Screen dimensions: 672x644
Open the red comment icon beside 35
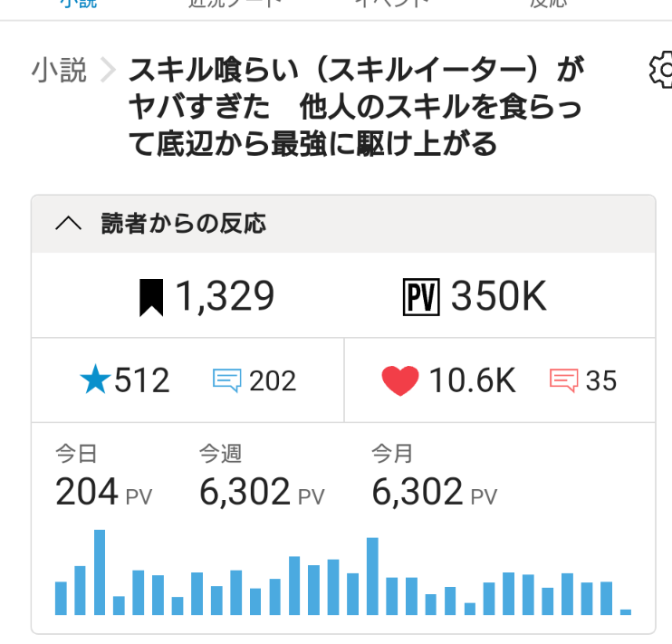coord(563,380)
